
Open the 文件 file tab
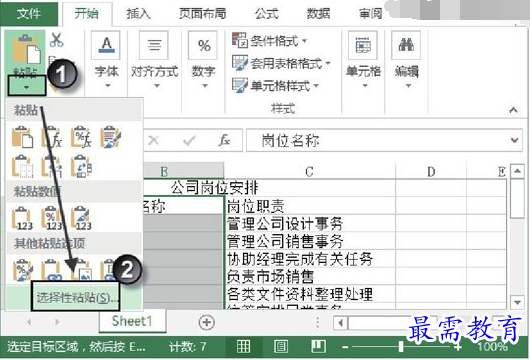click(x=29, y=14)
